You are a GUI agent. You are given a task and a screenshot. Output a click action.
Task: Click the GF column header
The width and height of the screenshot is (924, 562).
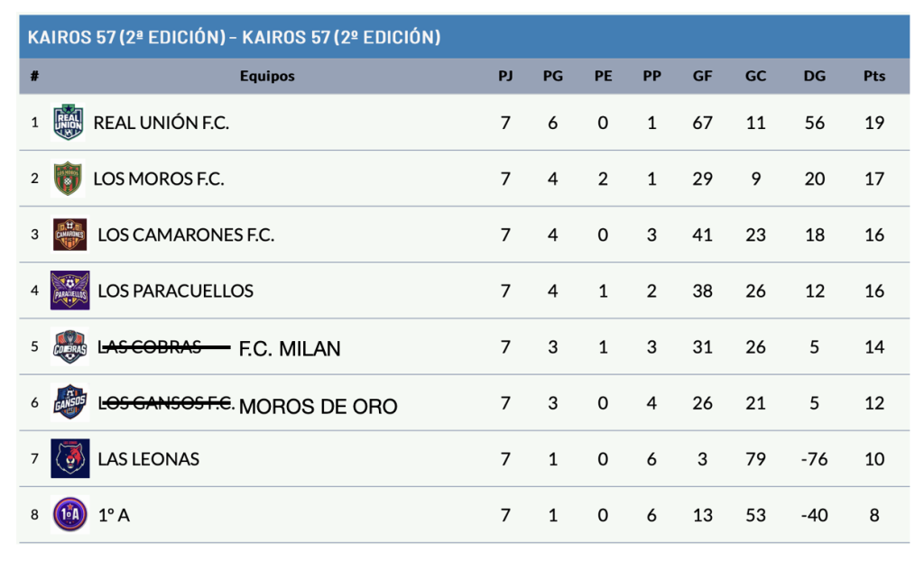702,76
